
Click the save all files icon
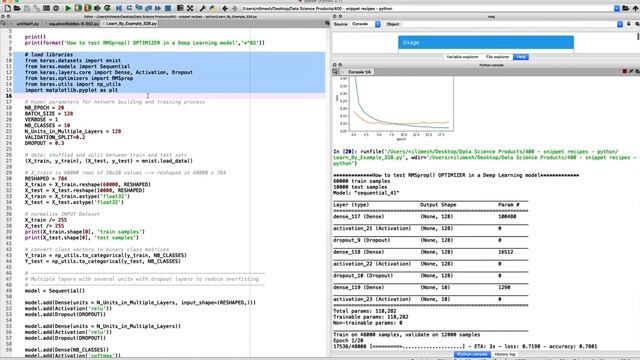pyautogui.click(x=37, y=8)
